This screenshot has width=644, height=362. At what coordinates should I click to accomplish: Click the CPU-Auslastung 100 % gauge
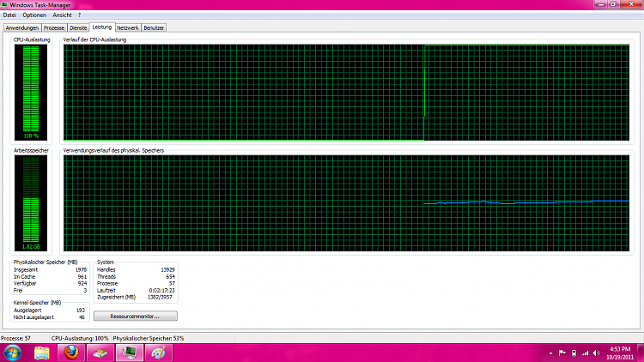coord(31,93)
